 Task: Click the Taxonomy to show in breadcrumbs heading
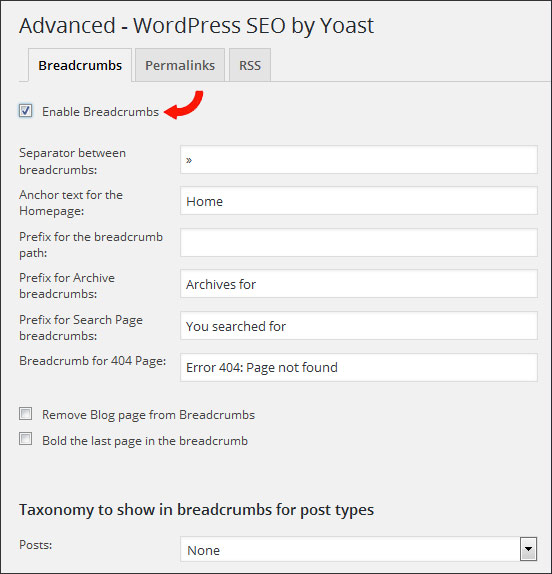(x=196, y=510)
